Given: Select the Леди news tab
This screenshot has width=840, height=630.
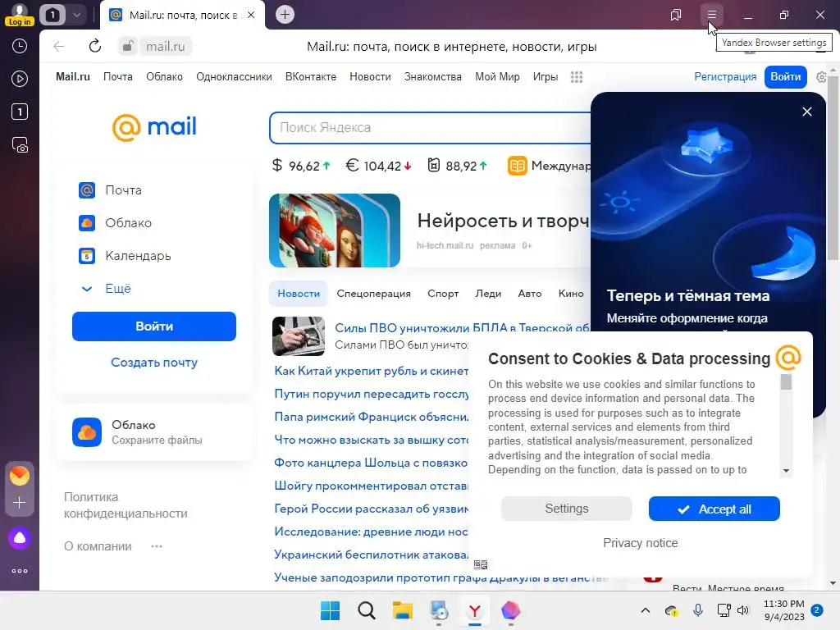Looking at the screenshot, I should pos(488,294).
